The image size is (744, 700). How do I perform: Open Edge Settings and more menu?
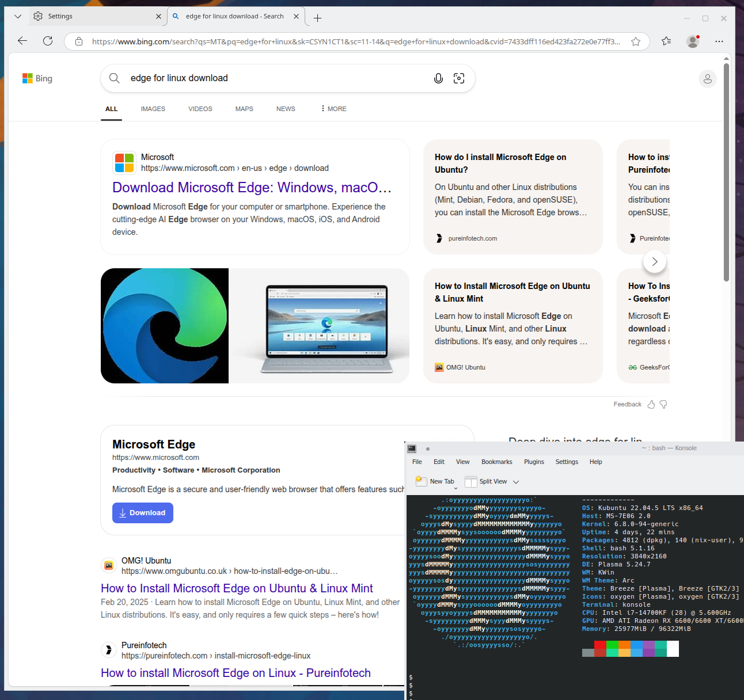[x=719, y=41]
